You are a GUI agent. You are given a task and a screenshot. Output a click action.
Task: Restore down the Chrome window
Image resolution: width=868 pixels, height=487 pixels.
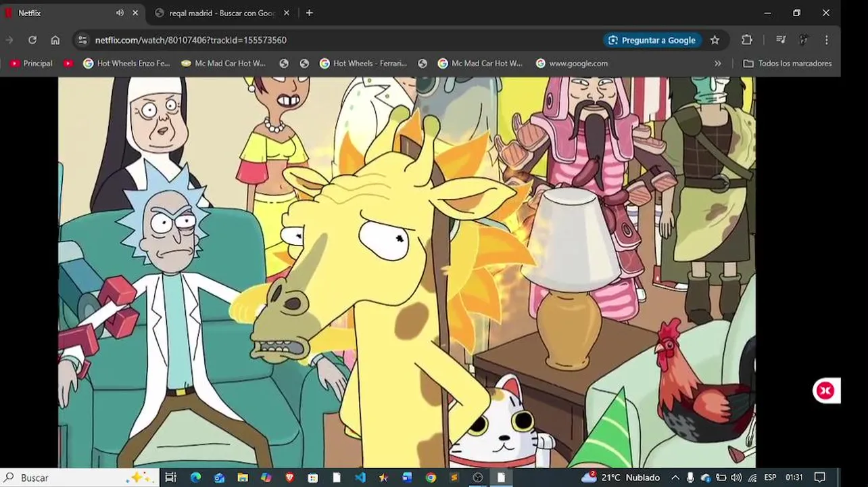tap(796, 13)
